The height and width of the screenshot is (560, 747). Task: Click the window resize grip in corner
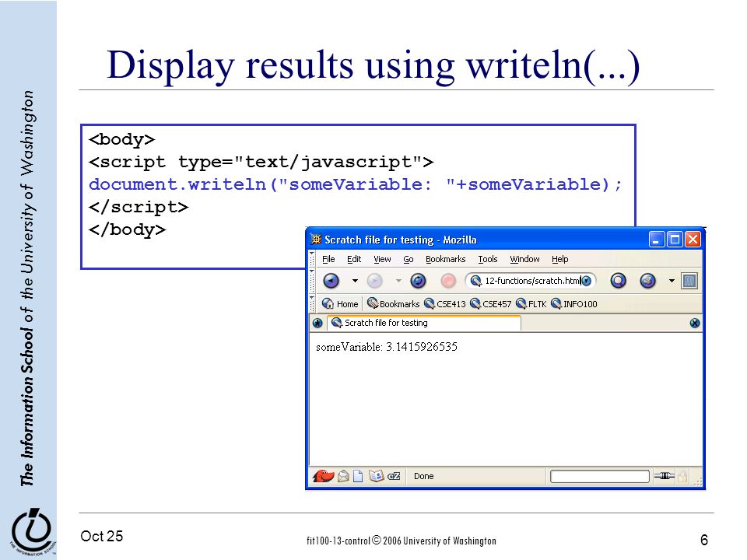[698, 482]
